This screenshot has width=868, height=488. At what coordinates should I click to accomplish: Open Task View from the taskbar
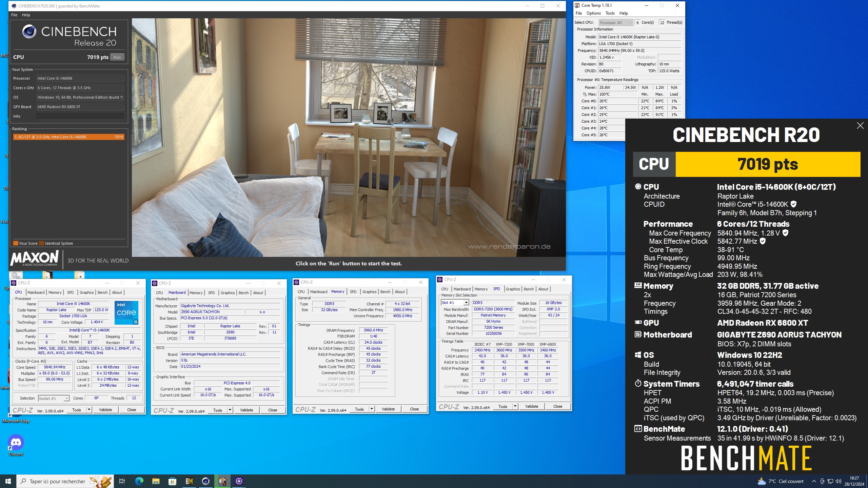(x=122, y=481)
